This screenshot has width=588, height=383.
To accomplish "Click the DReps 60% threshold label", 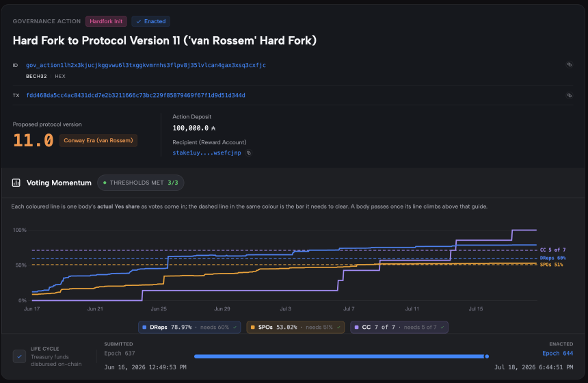I will tap(552, 258).
